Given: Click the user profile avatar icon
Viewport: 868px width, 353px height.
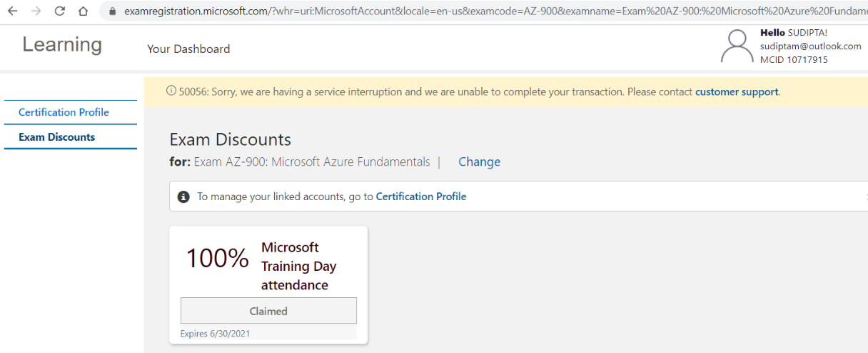Looking at the screenshot, I should [737, 46].
